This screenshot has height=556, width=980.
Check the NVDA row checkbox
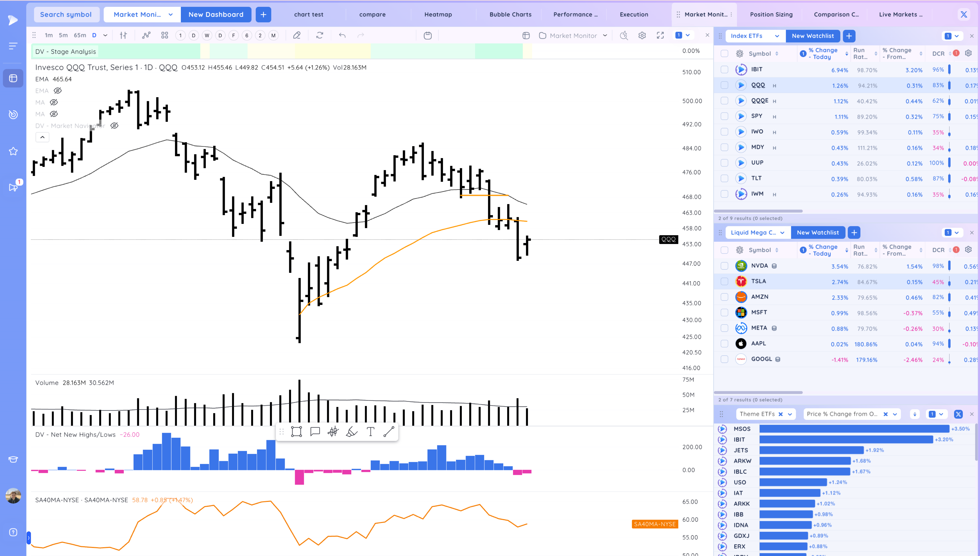tap(724, 266)
